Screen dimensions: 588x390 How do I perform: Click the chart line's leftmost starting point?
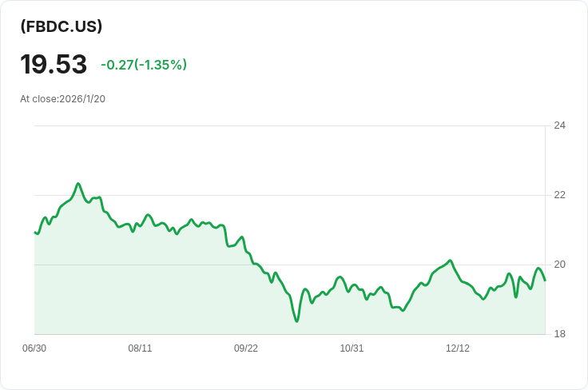(x=35, y=232)
